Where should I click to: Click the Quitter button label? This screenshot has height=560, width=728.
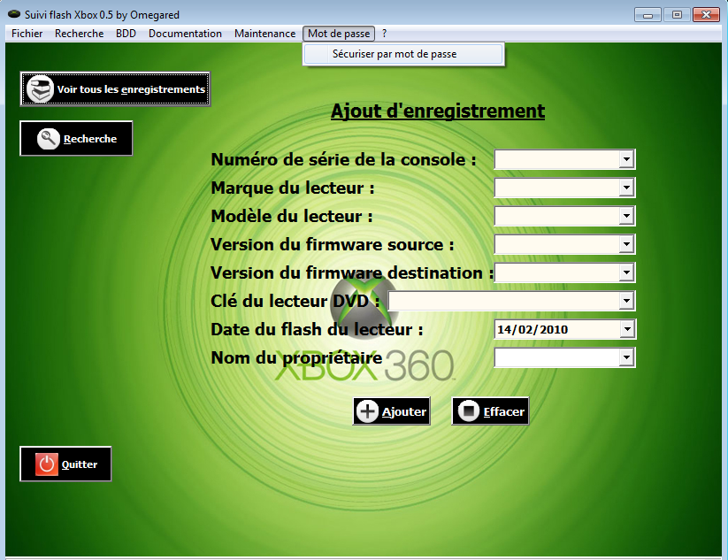pos(80,464)
